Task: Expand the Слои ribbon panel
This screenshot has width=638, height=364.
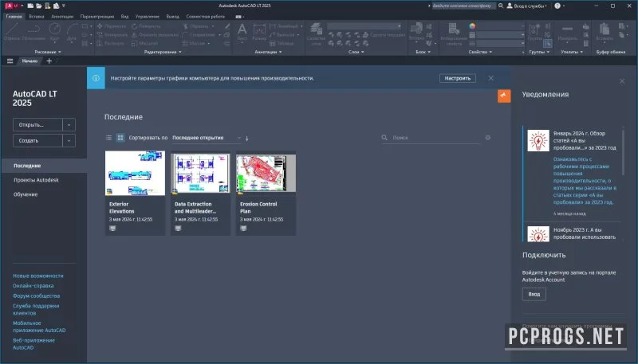Action: (x=356, y=52)
